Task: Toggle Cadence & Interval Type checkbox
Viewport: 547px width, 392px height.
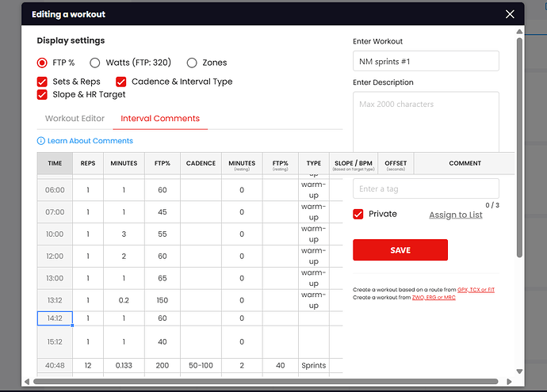Action: [121, 82]
